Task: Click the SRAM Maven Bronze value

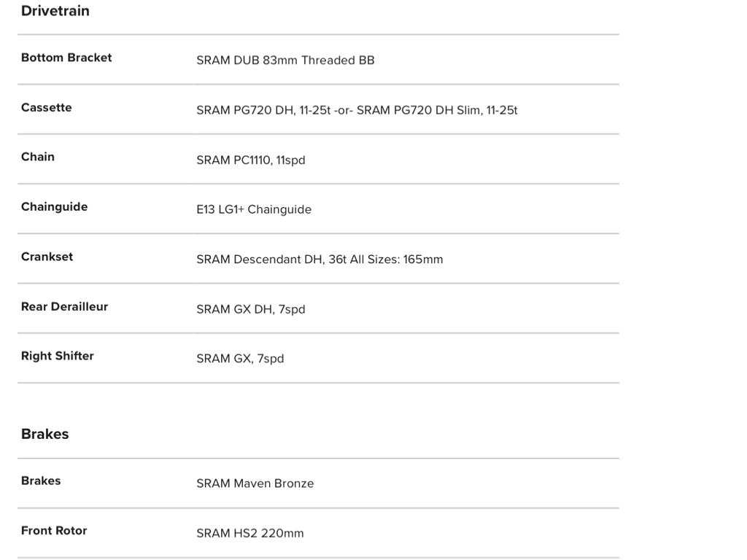Action: [x=255, y=483]
